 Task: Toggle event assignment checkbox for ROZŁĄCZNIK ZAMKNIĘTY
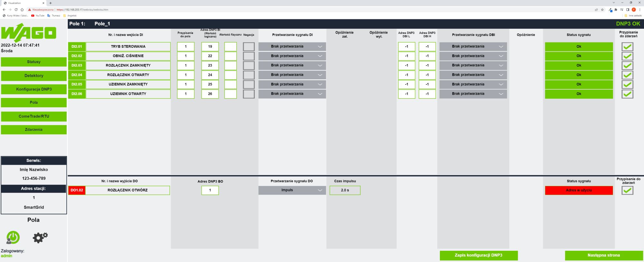[x=627, y=65]
